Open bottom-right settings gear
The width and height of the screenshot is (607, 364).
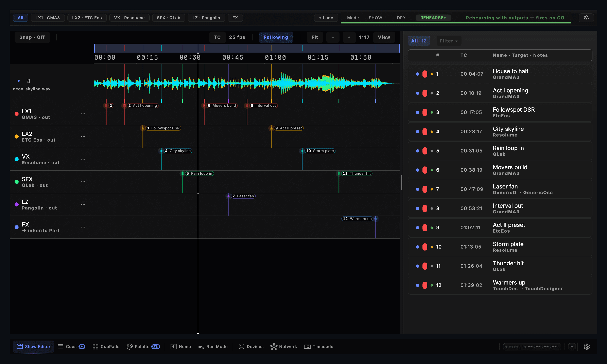point(587,346)
